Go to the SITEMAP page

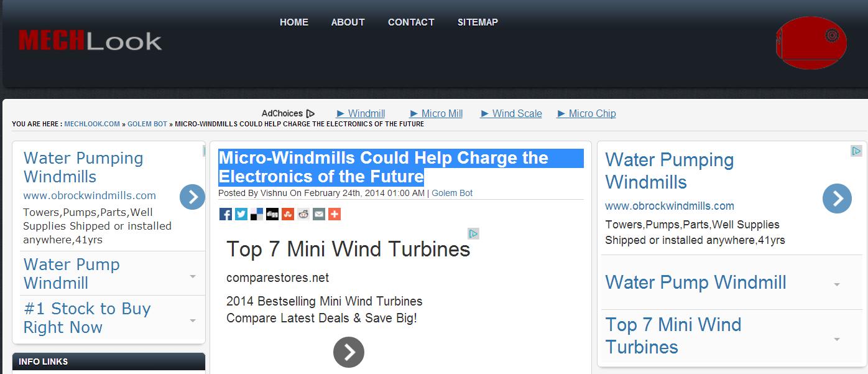(478, 22)
